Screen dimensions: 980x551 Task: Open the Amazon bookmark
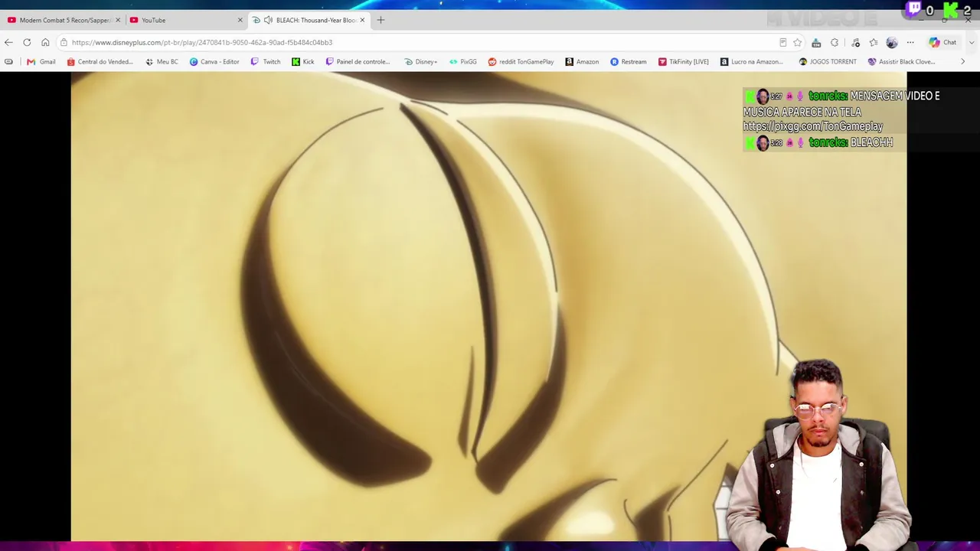tap(582, 61)
